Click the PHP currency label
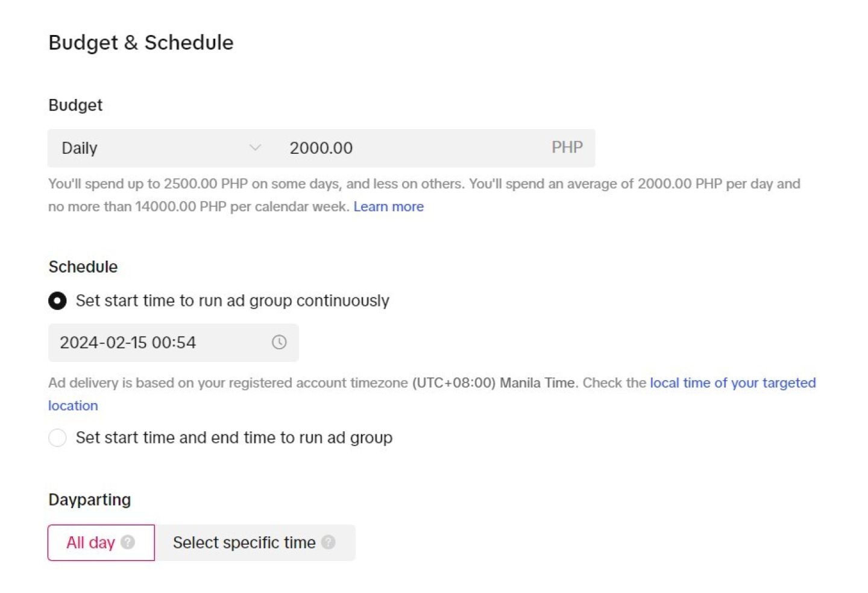Image resolution: width=868 pixels, height=593 pixels. coord(567,148)
